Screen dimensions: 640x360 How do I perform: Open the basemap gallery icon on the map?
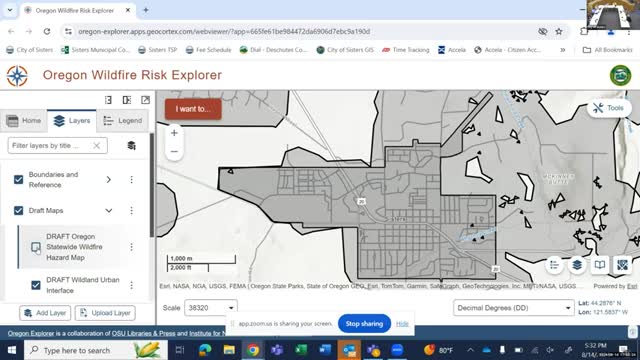(622, 265)
